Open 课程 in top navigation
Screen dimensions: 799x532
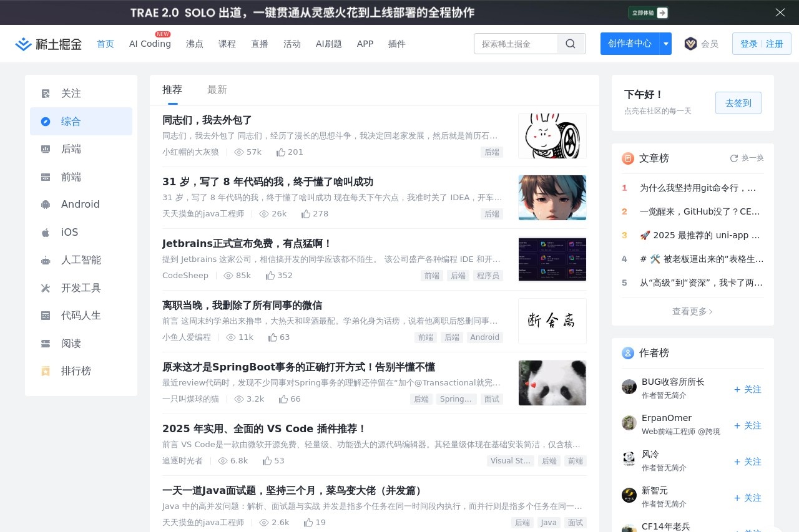click(x=227, y=44)
